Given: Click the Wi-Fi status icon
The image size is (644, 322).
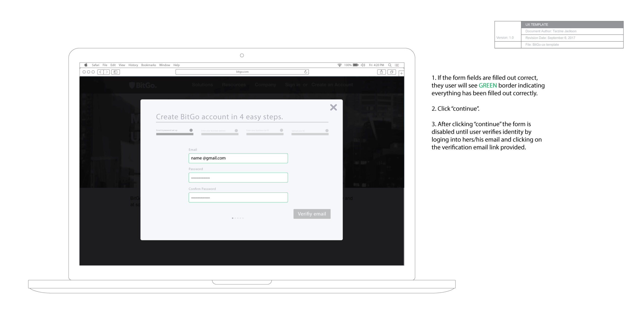Looking at the screenshot, I should click(x=339, y=65).
